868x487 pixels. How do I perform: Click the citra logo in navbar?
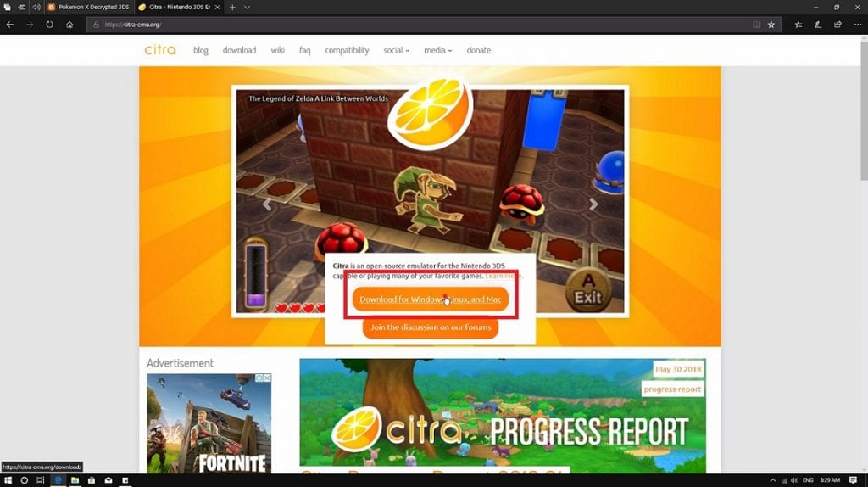[160, 50]
